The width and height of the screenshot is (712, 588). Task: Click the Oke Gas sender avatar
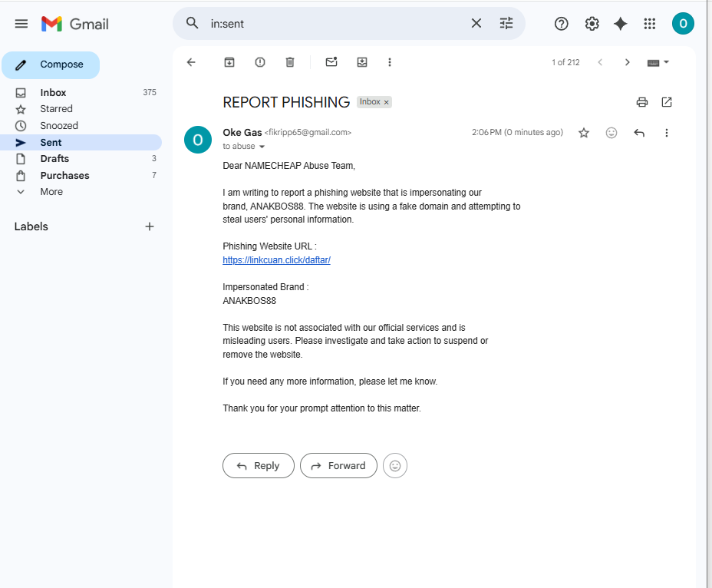(x=198, y=140)
